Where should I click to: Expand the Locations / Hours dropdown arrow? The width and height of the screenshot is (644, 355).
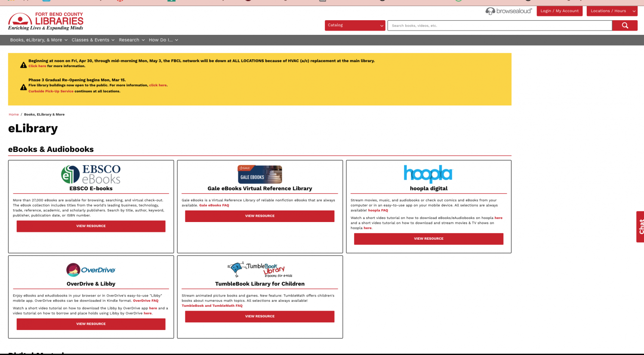click(634, 11)
